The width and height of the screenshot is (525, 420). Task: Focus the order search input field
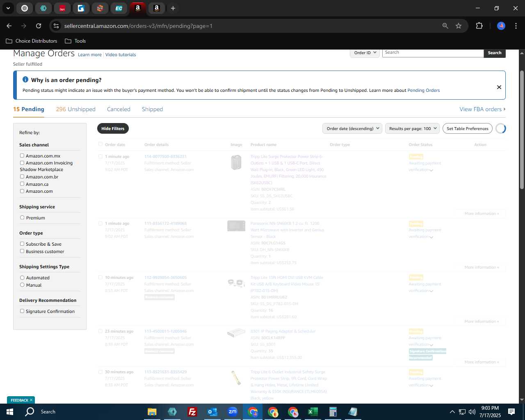(x=433, y=53)
